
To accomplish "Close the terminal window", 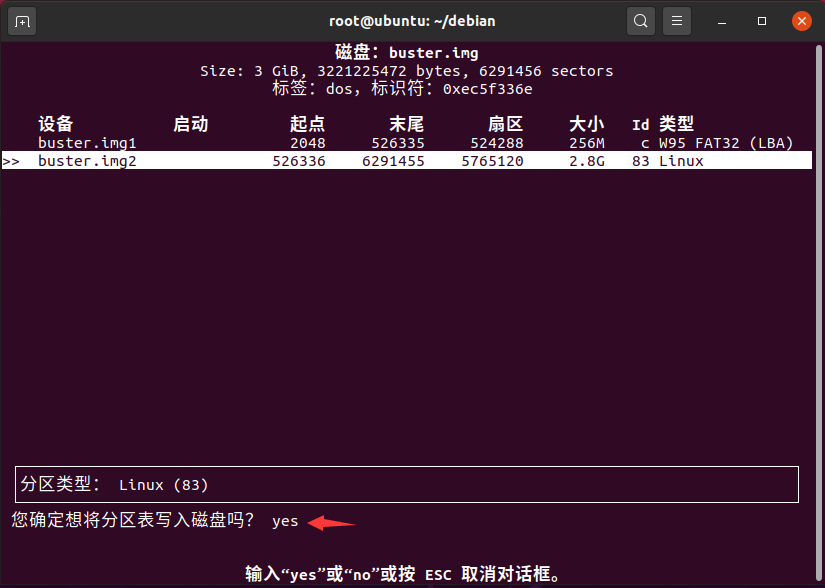I will (801, 21).
